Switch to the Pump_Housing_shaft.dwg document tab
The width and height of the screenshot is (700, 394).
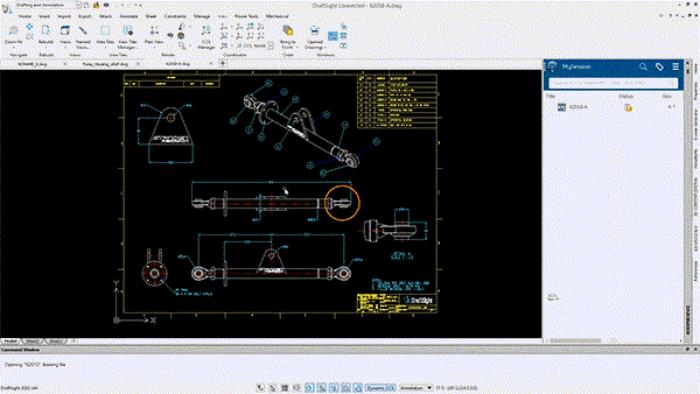coord(105,64)
